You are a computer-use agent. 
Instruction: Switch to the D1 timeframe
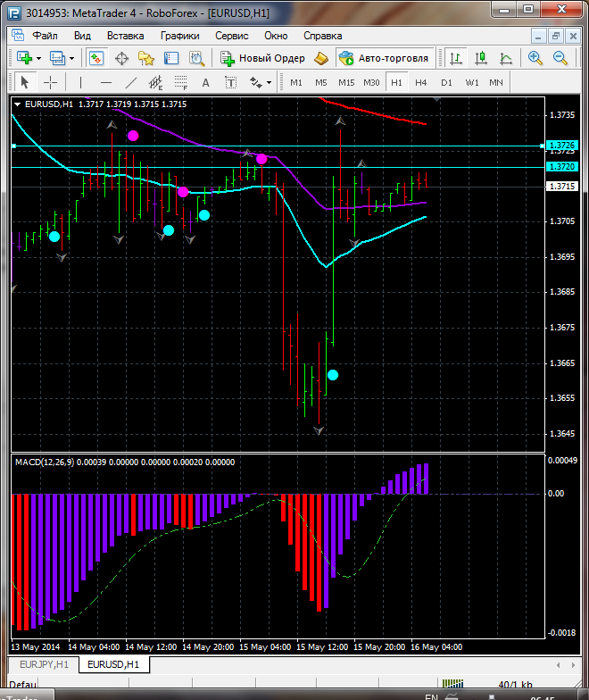[x=446, y=82]
